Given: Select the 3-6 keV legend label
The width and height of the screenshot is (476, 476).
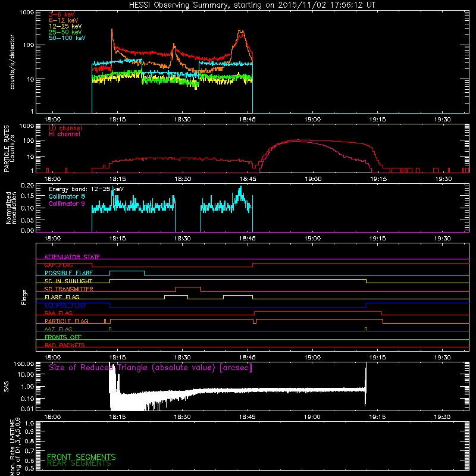Looking at the screenshot, I should point(62,14).
